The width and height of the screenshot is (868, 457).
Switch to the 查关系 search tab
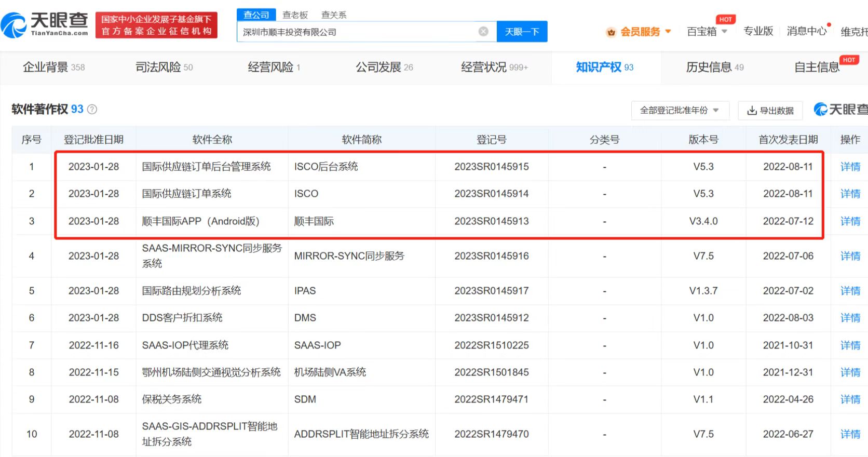tap(334, 15)
